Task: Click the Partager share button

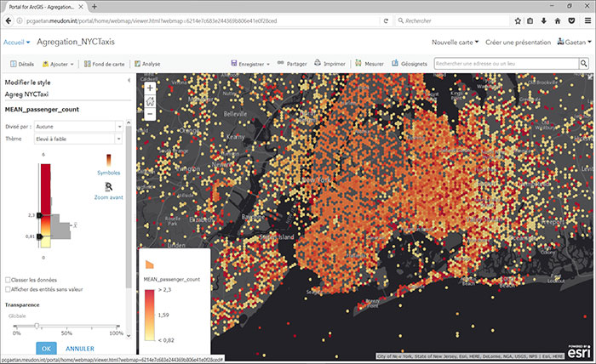Action: tap(292, 64)
